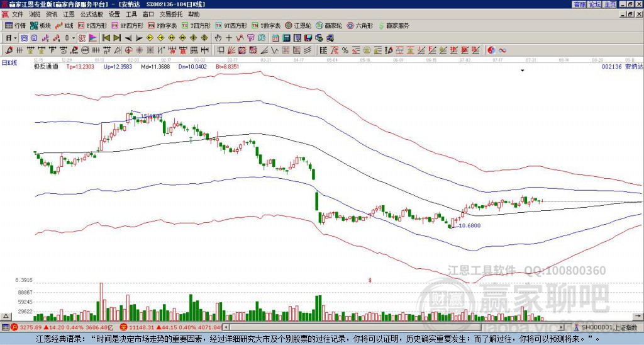Open the 帮助 menu
The width and height of the screenshot is (644, 345).
pos(194,14)
